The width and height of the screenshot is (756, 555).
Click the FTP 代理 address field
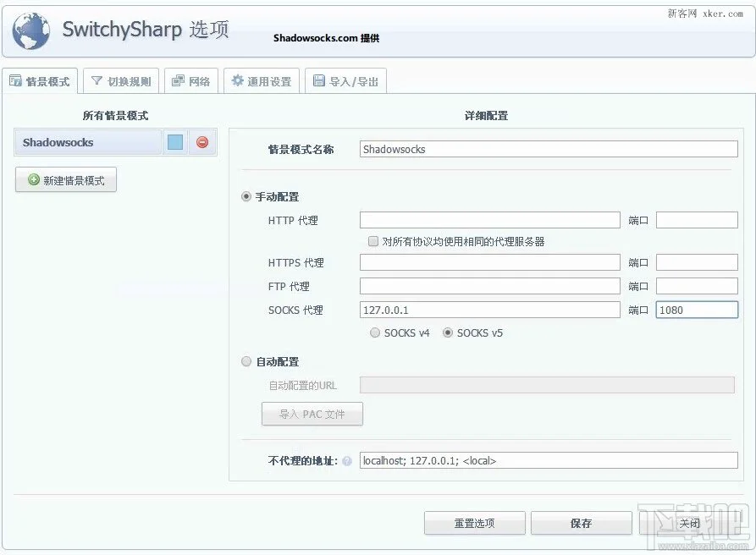click(490, 286)
